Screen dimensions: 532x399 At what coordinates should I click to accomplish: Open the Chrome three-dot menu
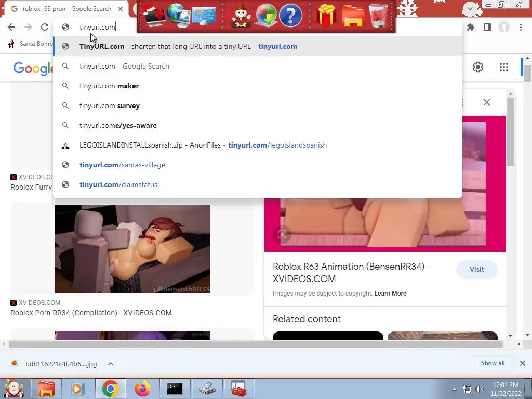(521, 27)
